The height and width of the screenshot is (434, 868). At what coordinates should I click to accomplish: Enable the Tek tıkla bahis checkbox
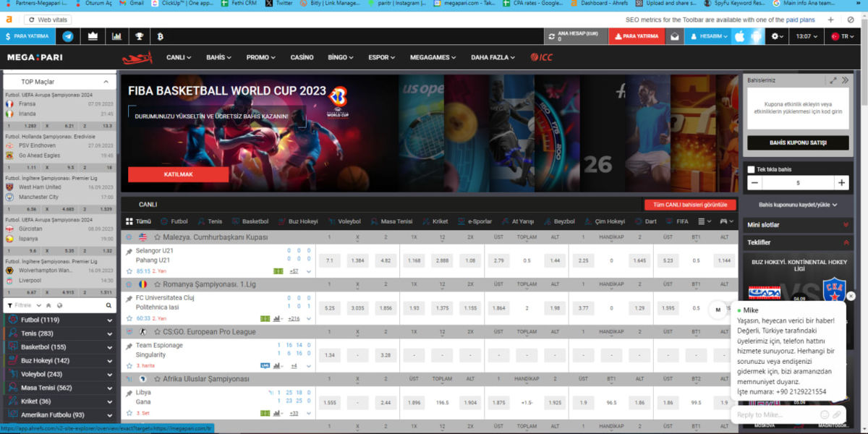tap(752, 169)
